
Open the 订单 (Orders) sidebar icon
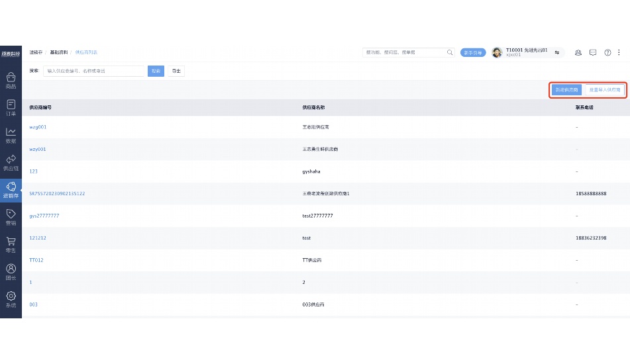click(11, 107)
